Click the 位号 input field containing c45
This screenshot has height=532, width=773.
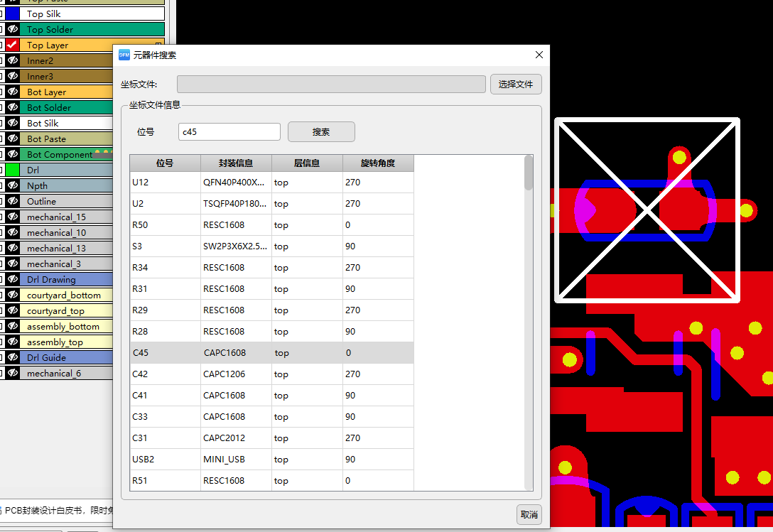pyautogui.click(x=229, y=132)
